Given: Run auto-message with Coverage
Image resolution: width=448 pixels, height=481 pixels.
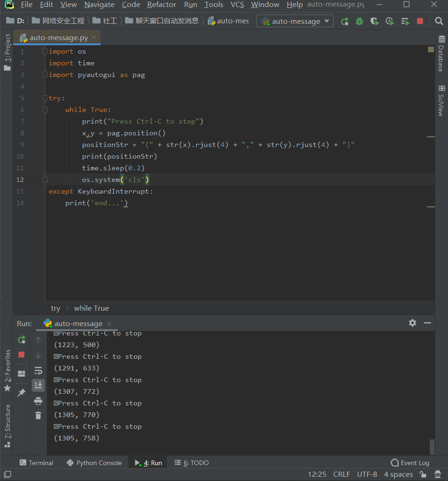Looking at the screenshot, I should 374,21.
